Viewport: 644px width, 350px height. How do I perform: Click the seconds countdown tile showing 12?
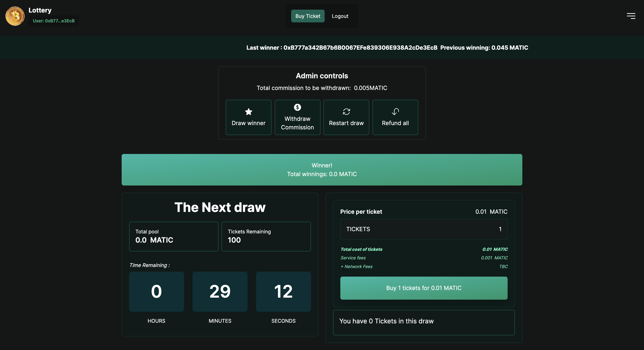(x=283, y=291)
